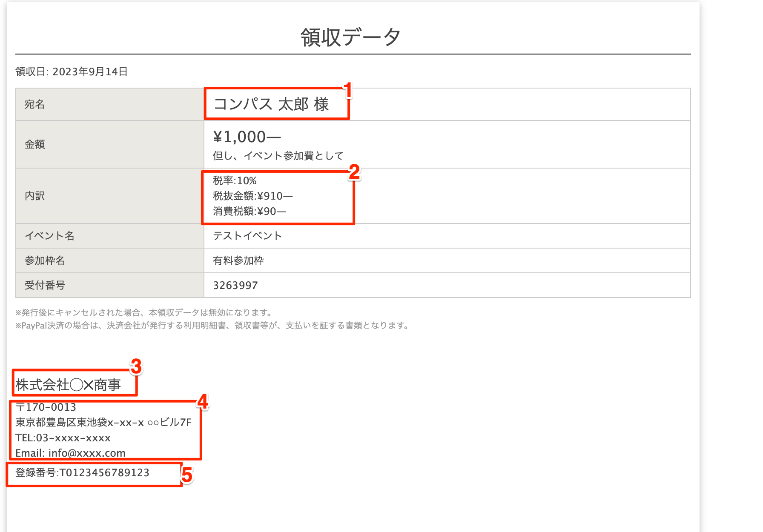
Task: Click the 宛名 row label
Action: (x=34, y=104)
